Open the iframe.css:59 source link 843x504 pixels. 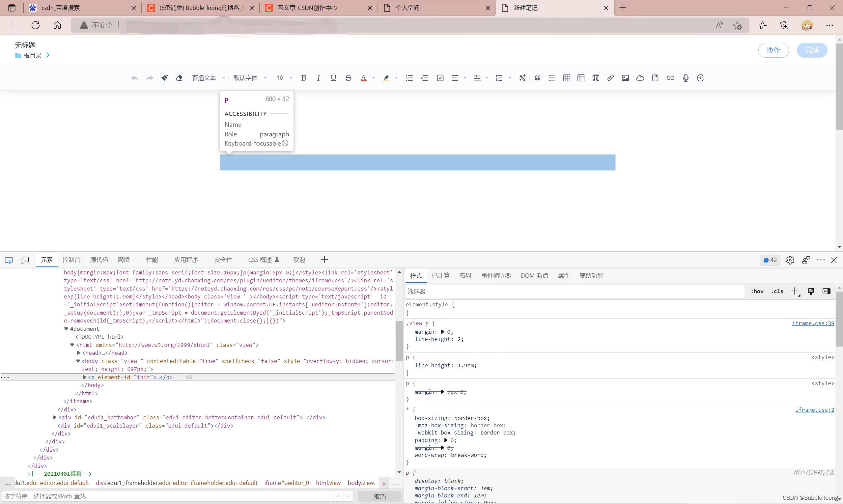click(813, 323)
